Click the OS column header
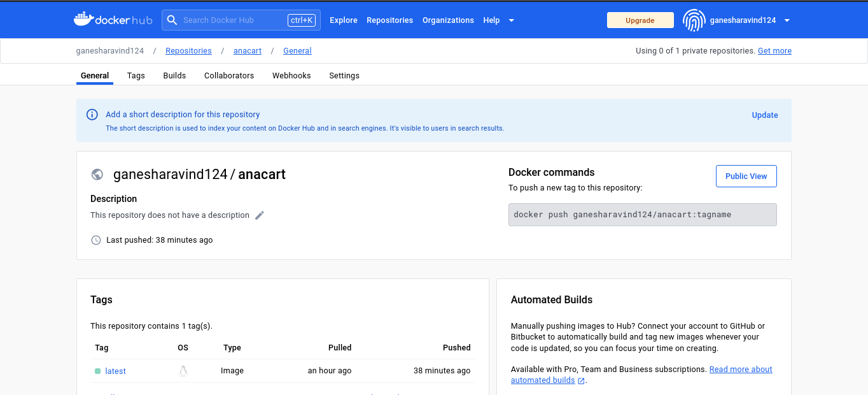The width and height of the screenshot is (868, 395). pos(183,348)
